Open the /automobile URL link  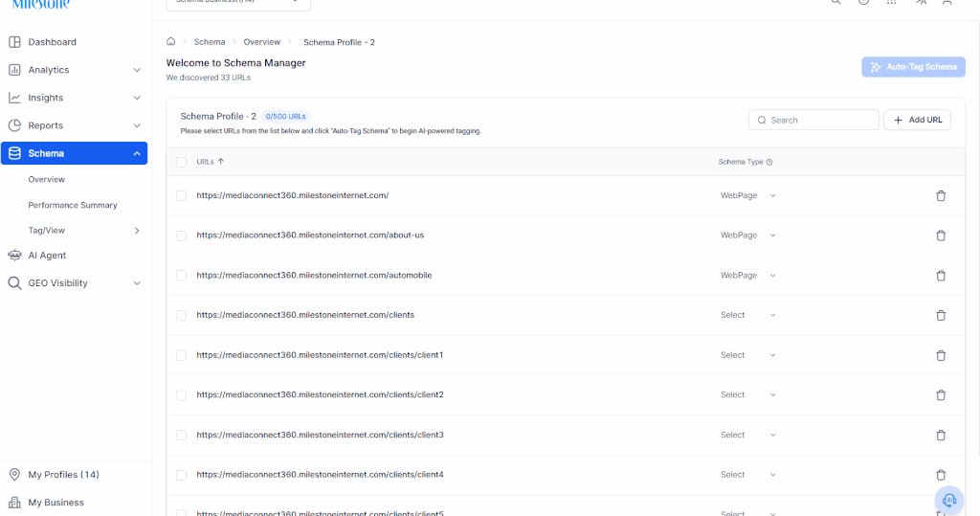click(x=314, y=275)
